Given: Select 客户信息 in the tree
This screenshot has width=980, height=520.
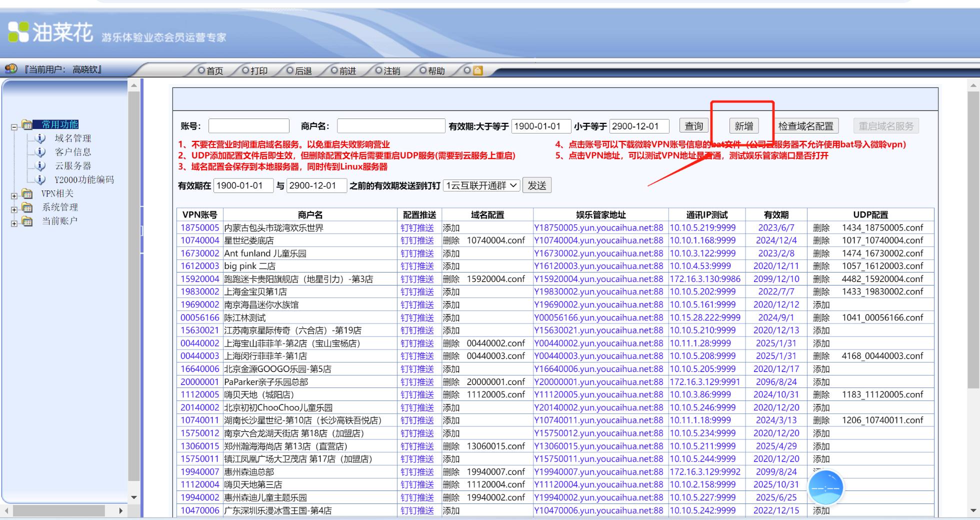Looking at the screenshot, I should pyautogui.click(x=73, y=152).
